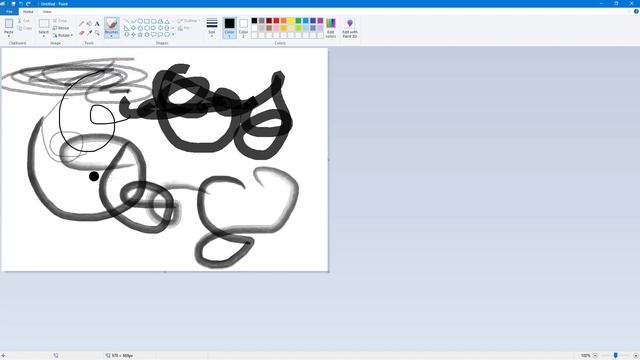Expand the Shapes gallery More arrow
Image resolution: width=640 pixels, height=360 pixels.
173,35
